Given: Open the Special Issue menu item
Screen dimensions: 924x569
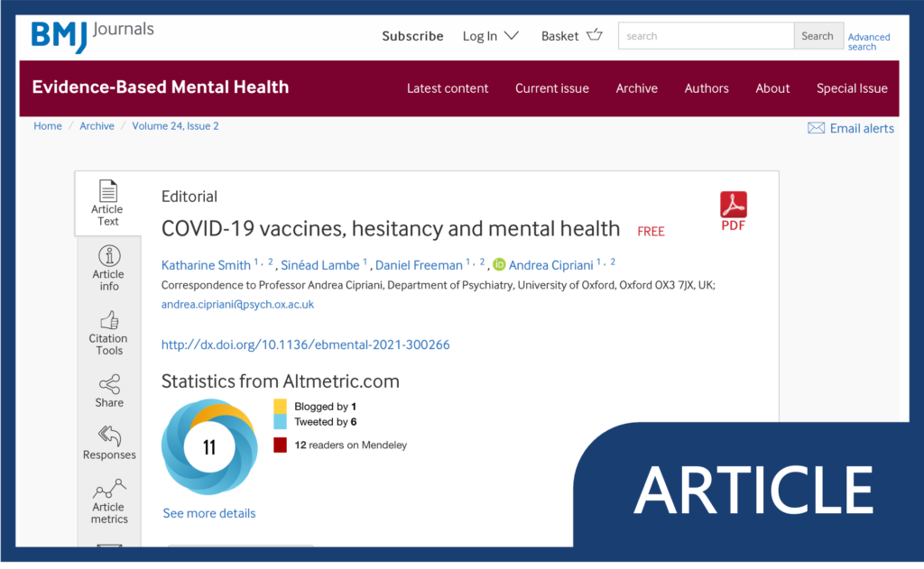Looking at the screenshot, I should 851,88.
